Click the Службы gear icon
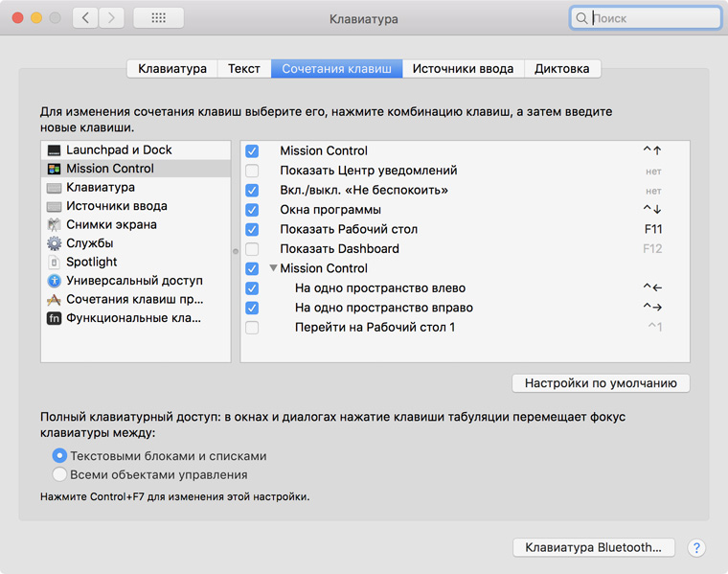728x574 pixels. coord(54,243)
